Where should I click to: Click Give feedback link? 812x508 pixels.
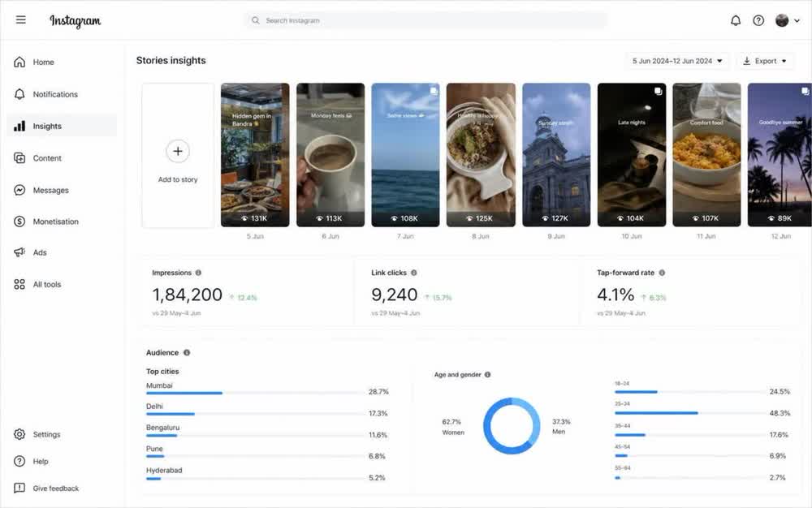(56, 488)
